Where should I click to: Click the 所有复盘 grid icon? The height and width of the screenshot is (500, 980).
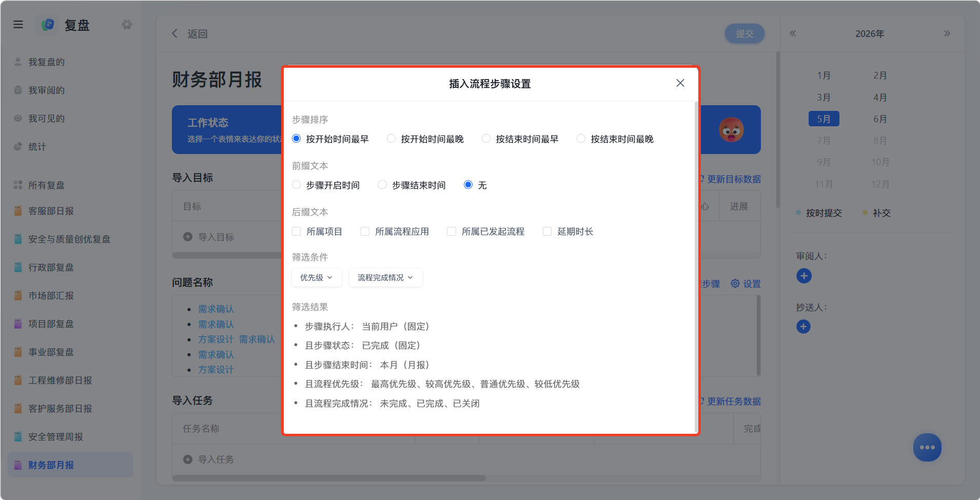[x=18, y=185]
